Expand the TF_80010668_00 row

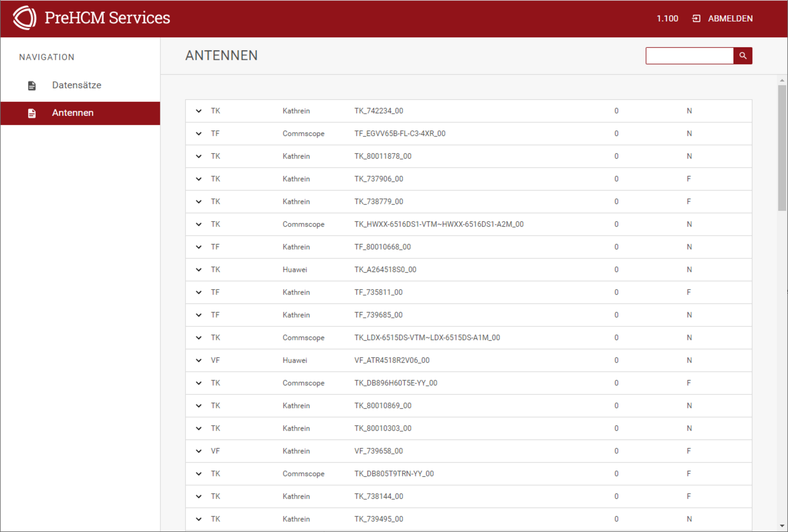tap(199, 247)
